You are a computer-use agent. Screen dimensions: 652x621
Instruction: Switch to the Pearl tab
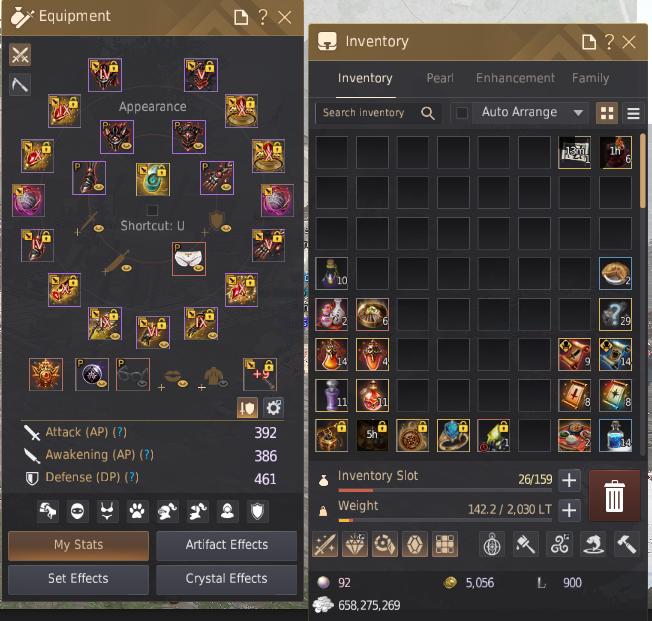point(440,78)
